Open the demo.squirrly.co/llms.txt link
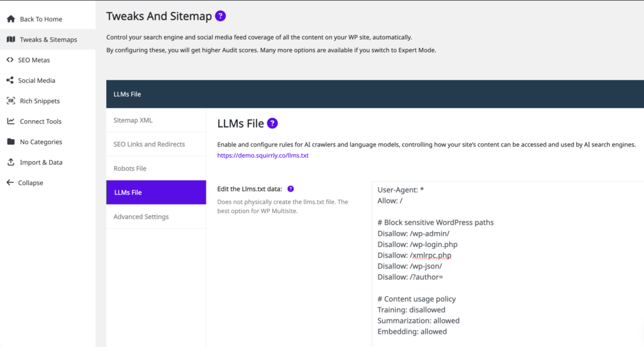644x347 pixels. (262, 155)
